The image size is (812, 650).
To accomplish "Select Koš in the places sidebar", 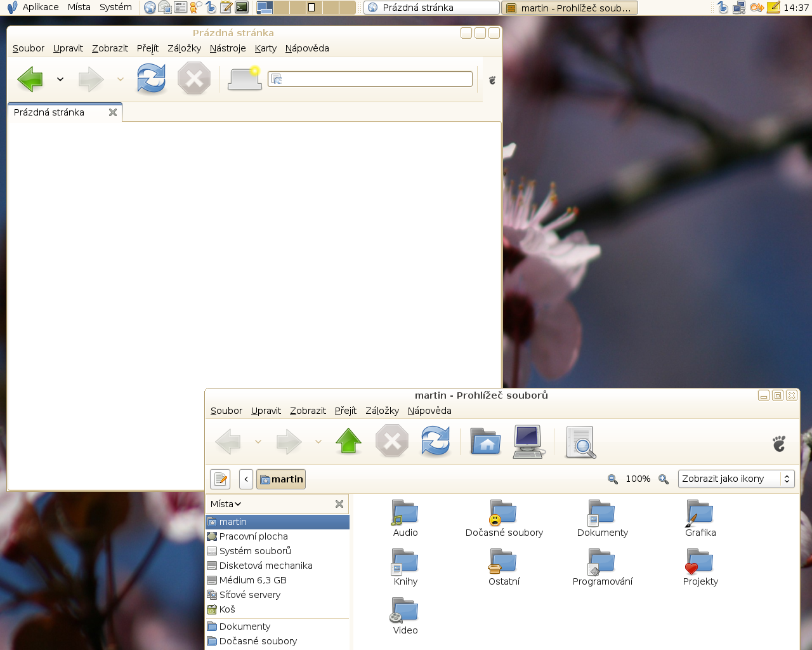I will 226,609.
